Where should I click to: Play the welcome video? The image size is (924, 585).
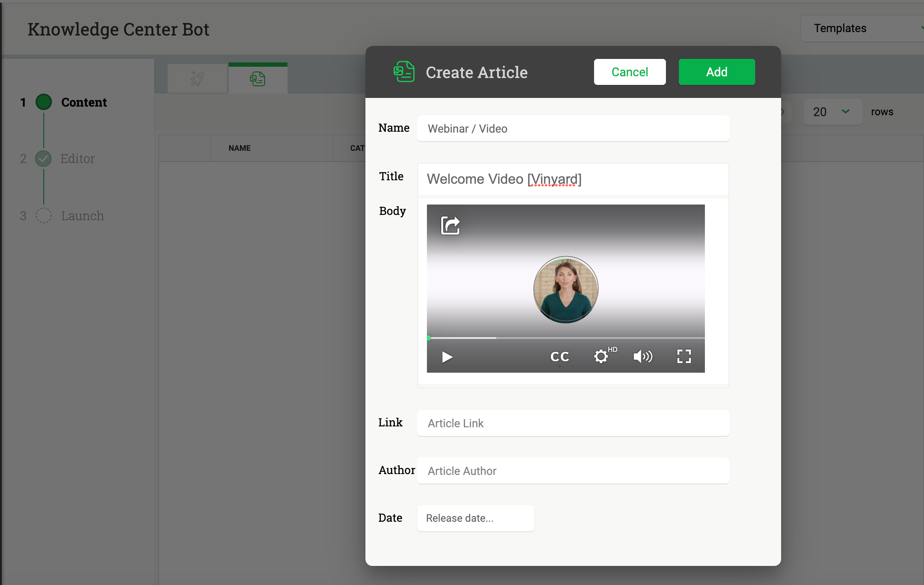point(447,357)
